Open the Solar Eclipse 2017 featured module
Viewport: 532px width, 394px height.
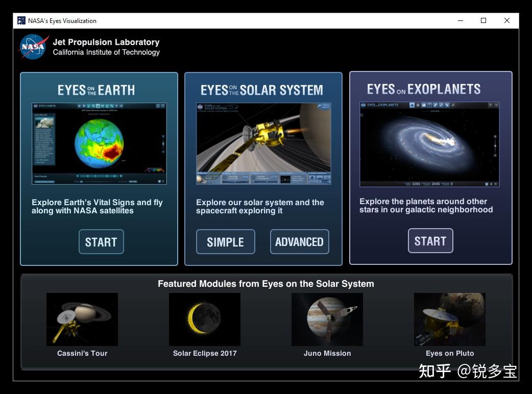204,319
